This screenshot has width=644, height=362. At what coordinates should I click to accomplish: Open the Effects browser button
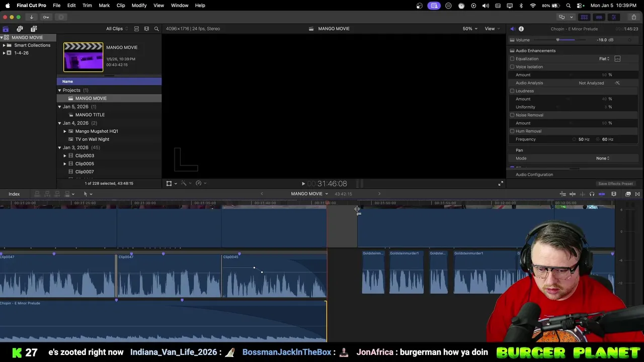coord(628,194)
